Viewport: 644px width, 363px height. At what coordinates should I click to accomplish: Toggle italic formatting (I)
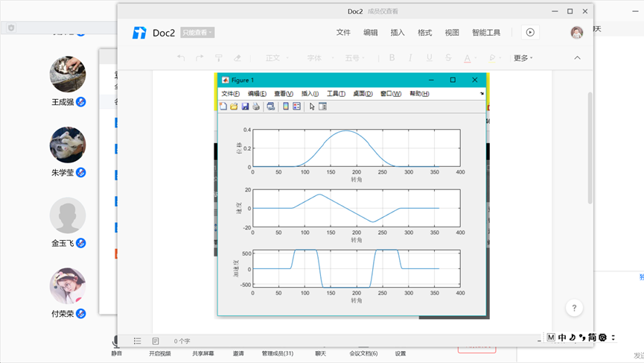pos(410,58)
